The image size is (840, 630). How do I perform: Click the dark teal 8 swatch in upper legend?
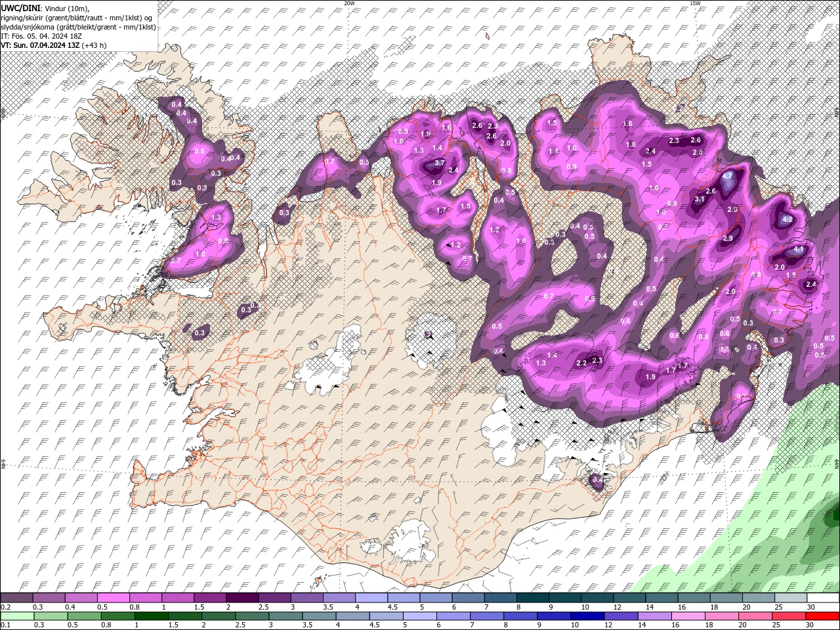(533, 598)
